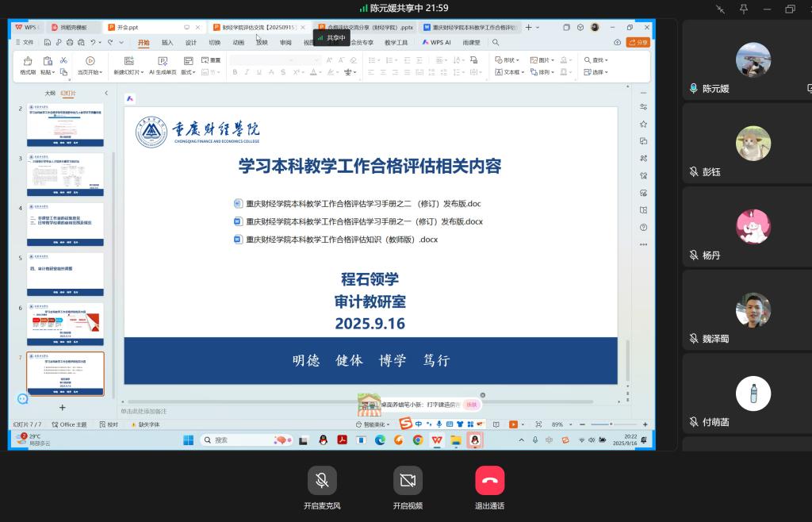Open the 新建幻灯片 dropdown
Viewport: 812px width, 522px height.
128,72
